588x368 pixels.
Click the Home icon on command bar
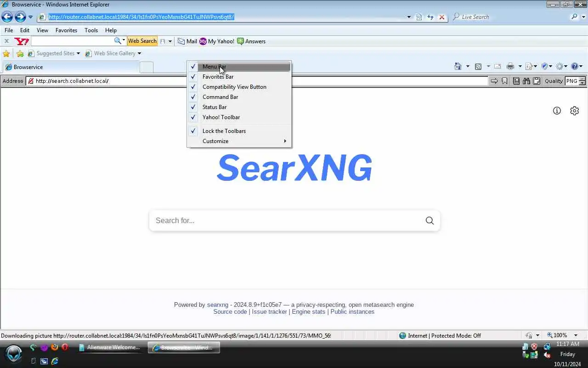[x=458, y=67]
